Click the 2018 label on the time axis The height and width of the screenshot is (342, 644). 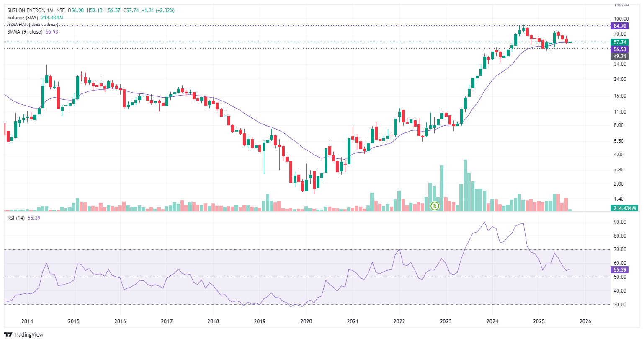coord(213,321)
